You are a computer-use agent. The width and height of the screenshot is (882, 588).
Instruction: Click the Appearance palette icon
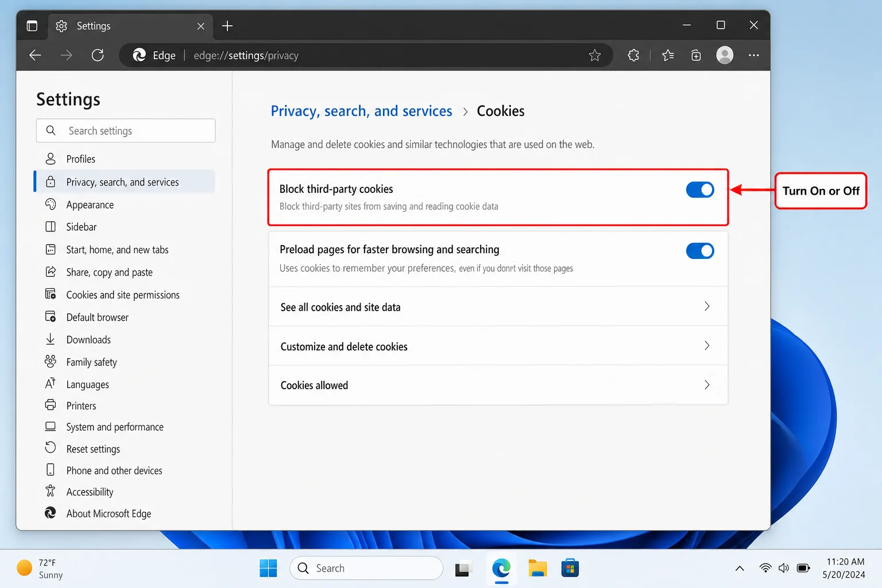click(51, 204)
